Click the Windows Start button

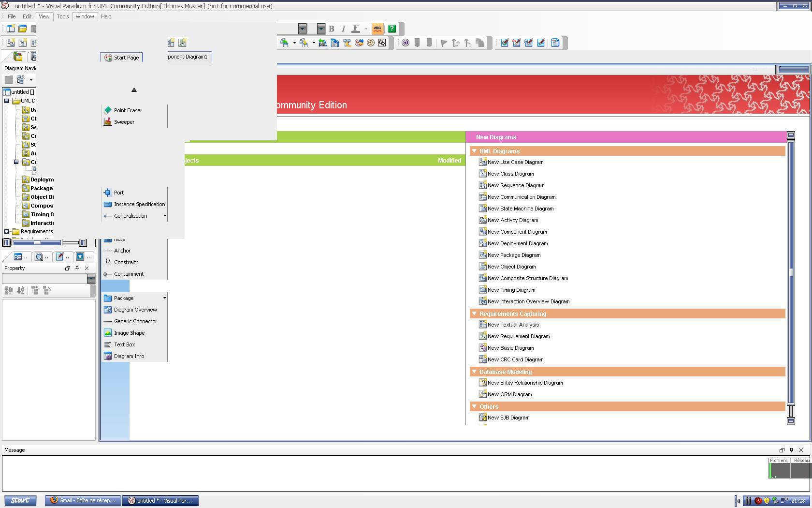(x=20, y=501)
